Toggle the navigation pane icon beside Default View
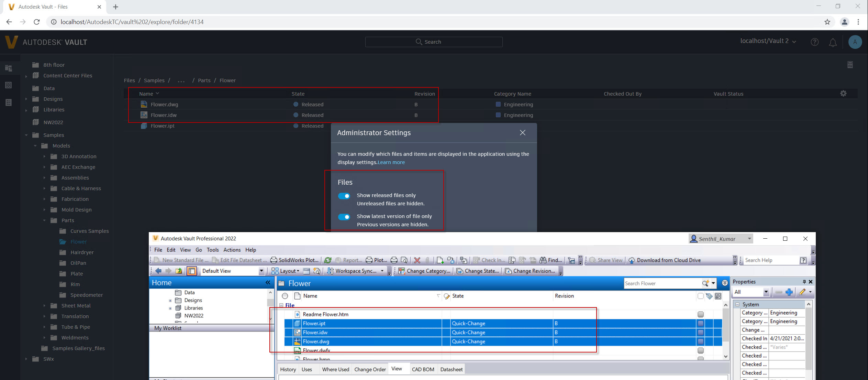Screen dimensions: 868x380 click(192, 271)
